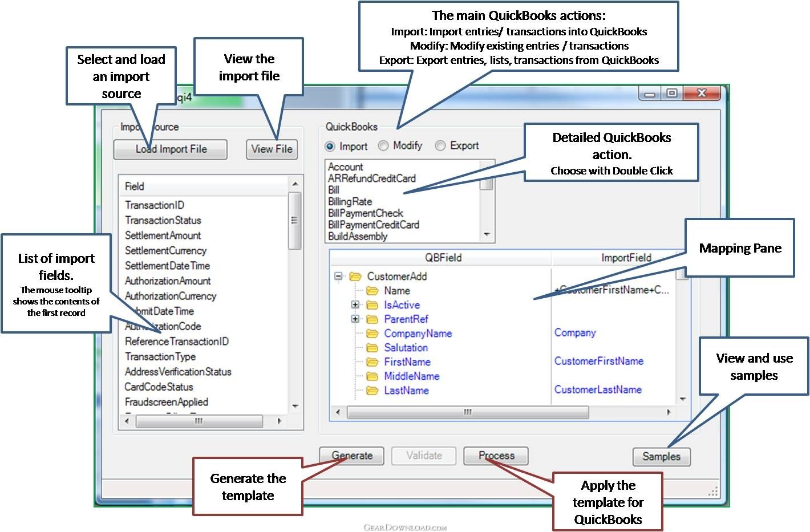Click the Validate button
Viewport: 810px width, 532px height.
pyautogui.click(x=424, y=456)
